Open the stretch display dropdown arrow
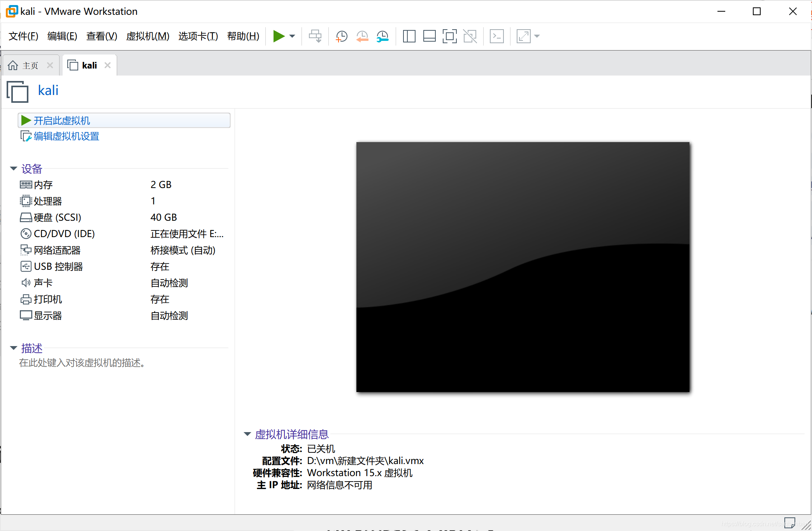 (537, 36)
